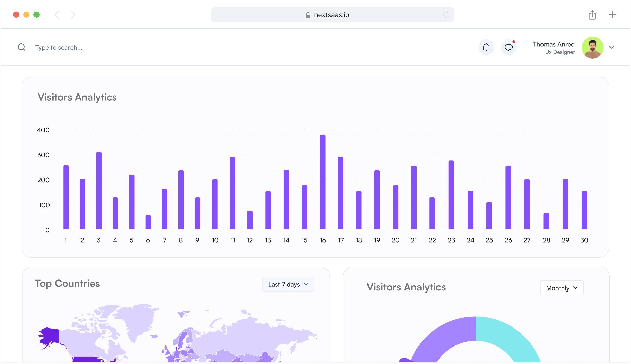Click the tallest bar for day 16
Screen dimensions: 631x364
click(323, 182)
